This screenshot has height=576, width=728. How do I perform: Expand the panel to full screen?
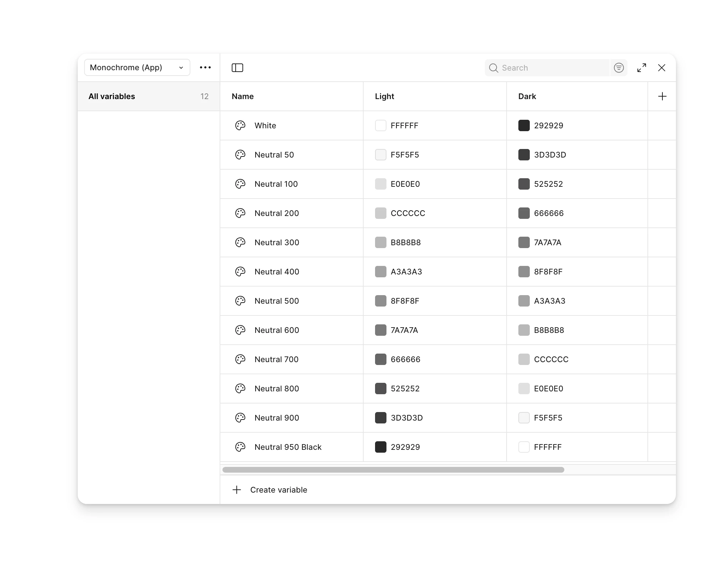tap(642, 68)
